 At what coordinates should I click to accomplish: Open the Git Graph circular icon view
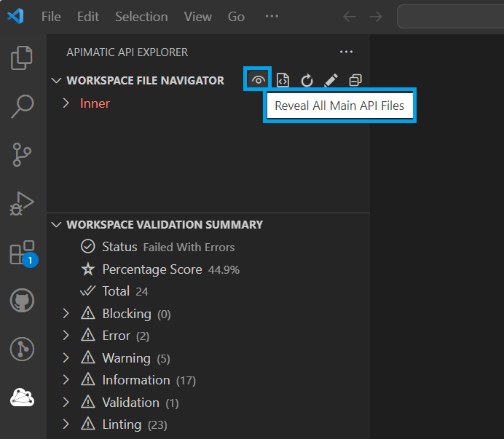pyautogui.click(x=22, y=349)
